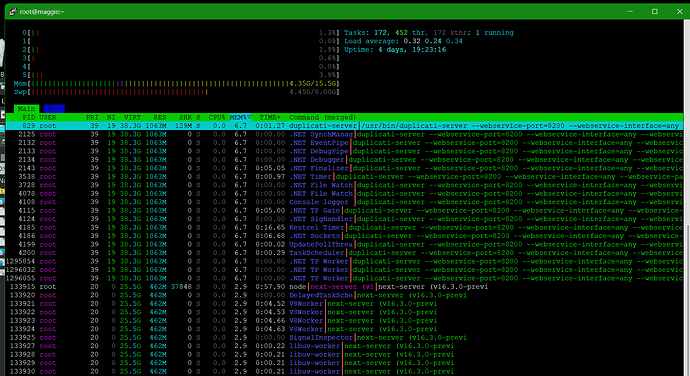Select PID 1295854 .NET TP Worker row

tap(344, 261)
